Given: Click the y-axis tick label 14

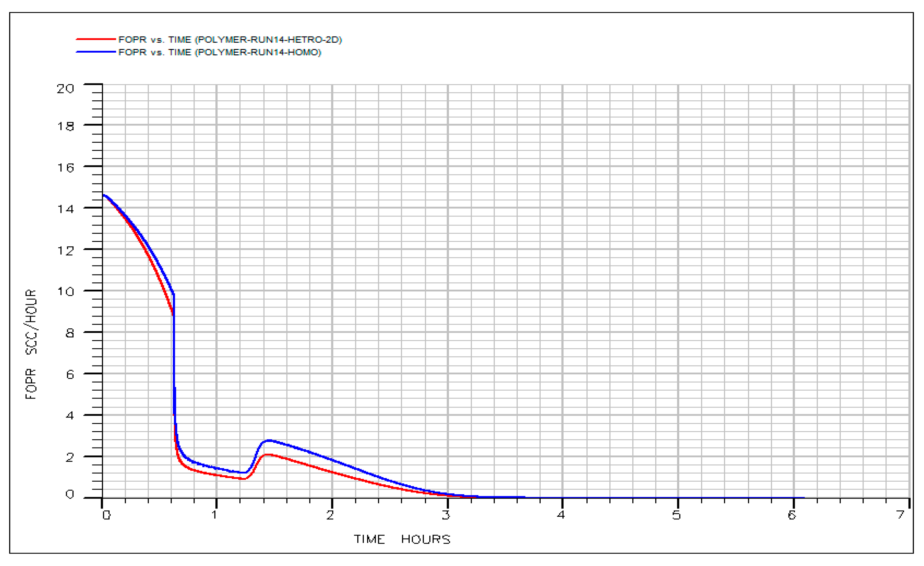Looking at the screenshot, I should (x=65, y=209).
